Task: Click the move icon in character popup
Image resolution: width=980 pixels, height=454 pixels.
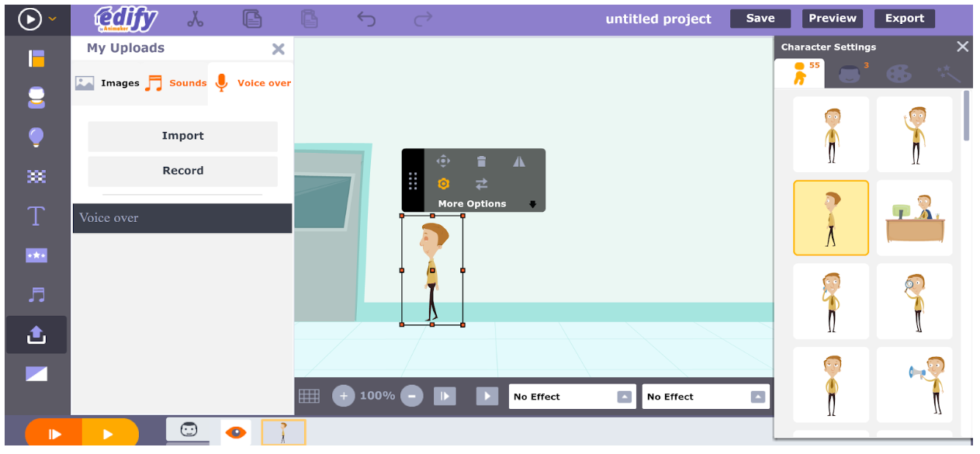Action: click(443, 161)
